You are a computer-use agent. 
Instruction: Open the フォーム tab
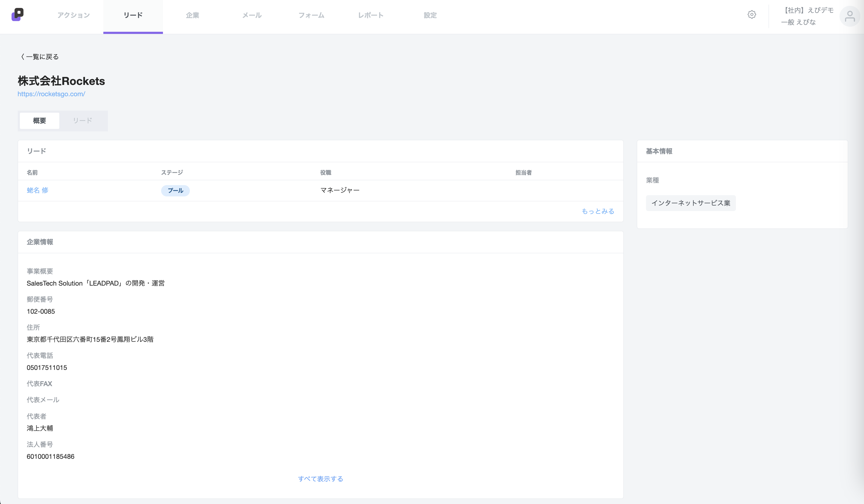pos(311,15)
